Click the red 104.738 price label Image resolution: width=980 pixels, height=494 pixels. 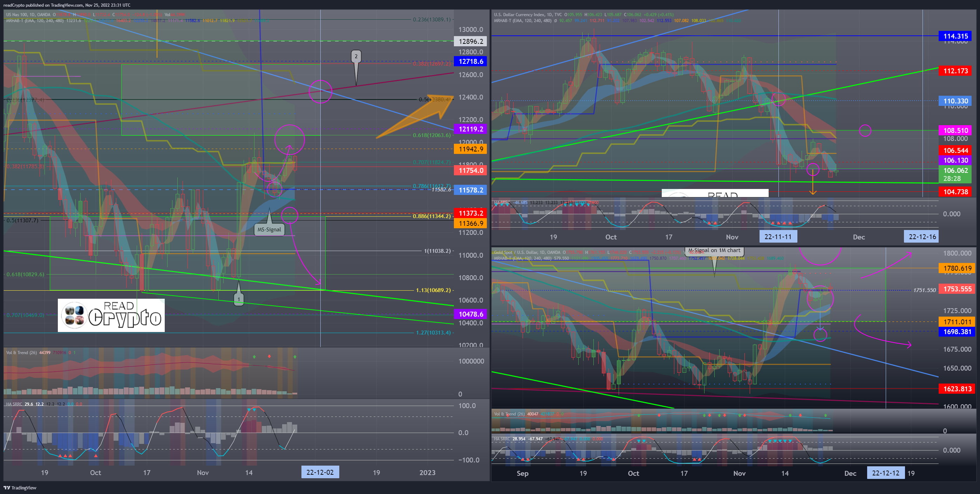[955, 192]
